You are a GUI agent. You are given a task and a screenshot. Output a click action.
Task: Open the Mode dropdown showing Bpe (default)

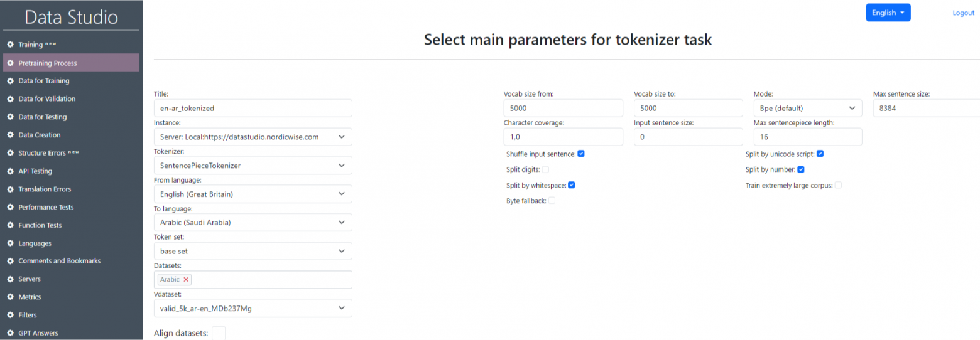click(807, 108)
